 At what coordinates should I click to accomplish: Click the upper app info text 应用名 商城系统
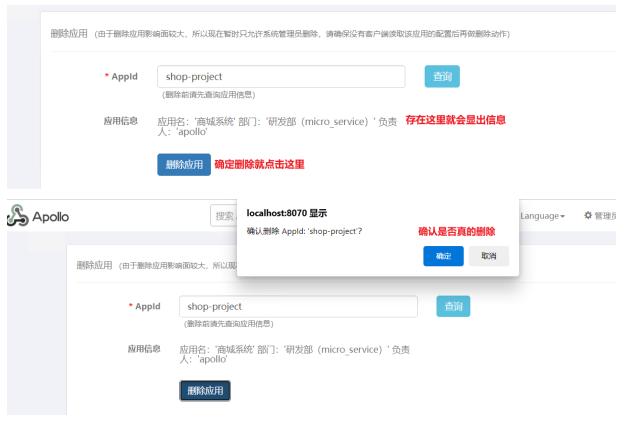point(277,127)
